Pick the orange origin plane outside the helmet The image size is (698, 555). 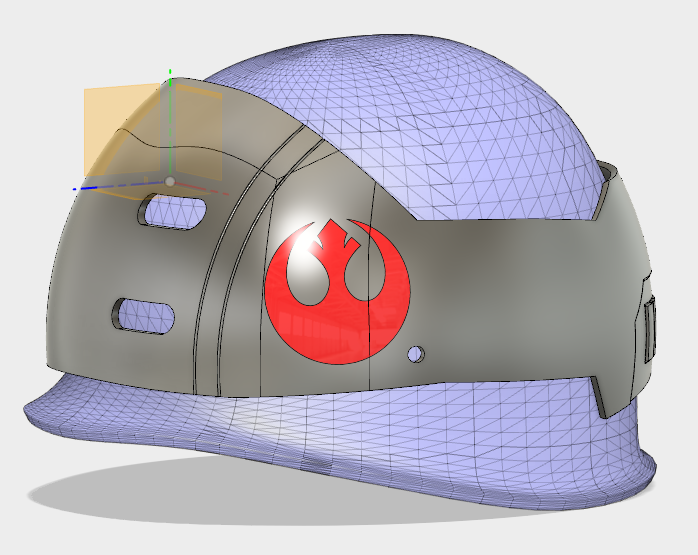[121, 129]
